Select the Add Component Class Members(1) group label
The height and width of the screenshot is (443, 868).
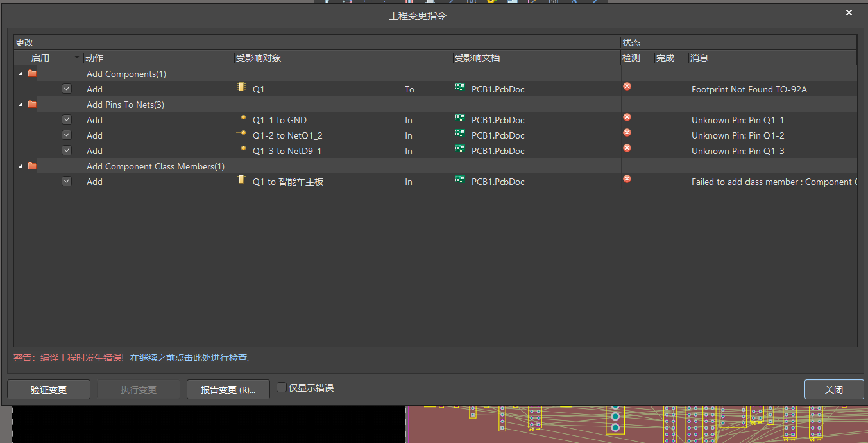point(156,166)
